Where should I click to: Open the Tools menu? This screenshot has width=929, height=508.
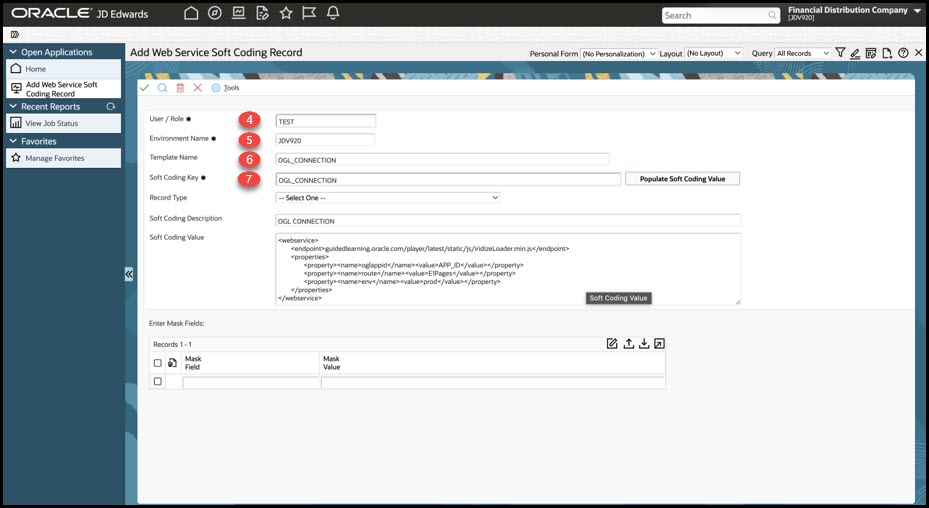(226, 88)
